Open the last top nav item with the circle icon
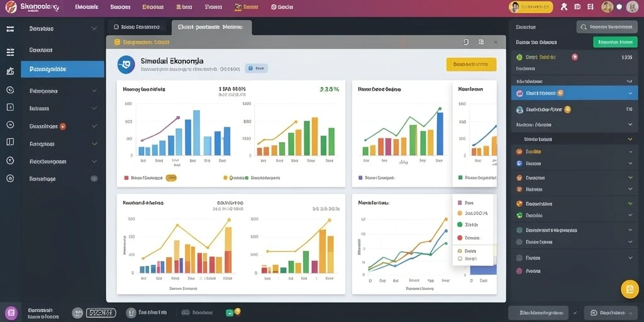The image size is (644, 322). [x=282, y=7]
